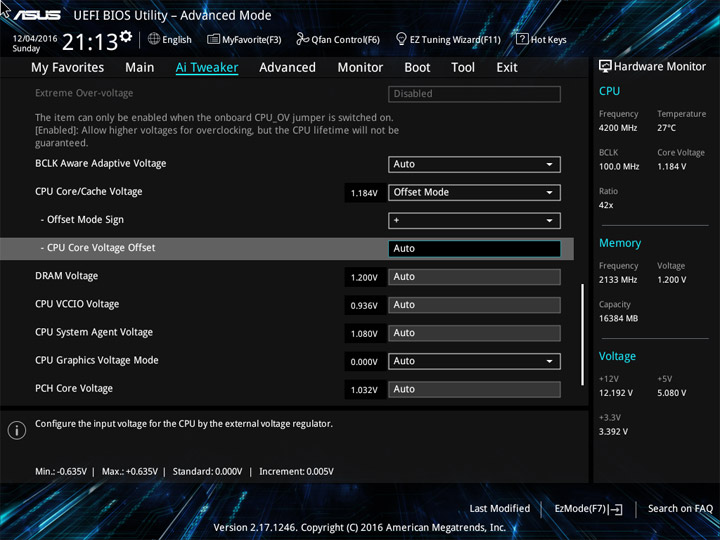The image size is (720, 540).
Task: Click the 0.936V VCCIO readout
Action: (365, 305)
